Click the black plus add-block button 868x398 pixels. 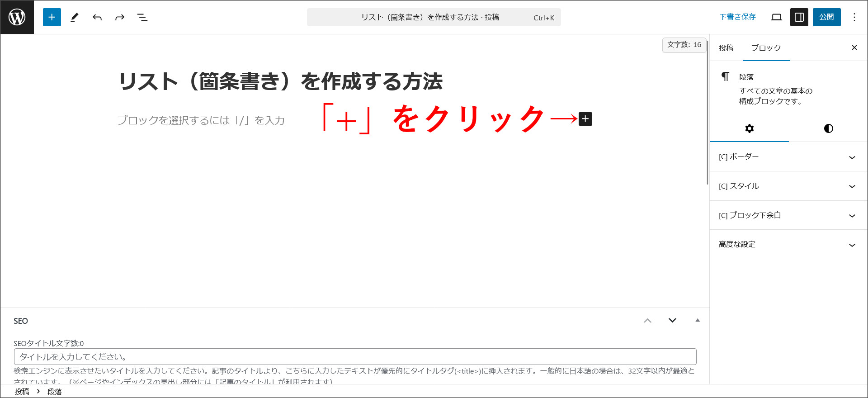585,119
